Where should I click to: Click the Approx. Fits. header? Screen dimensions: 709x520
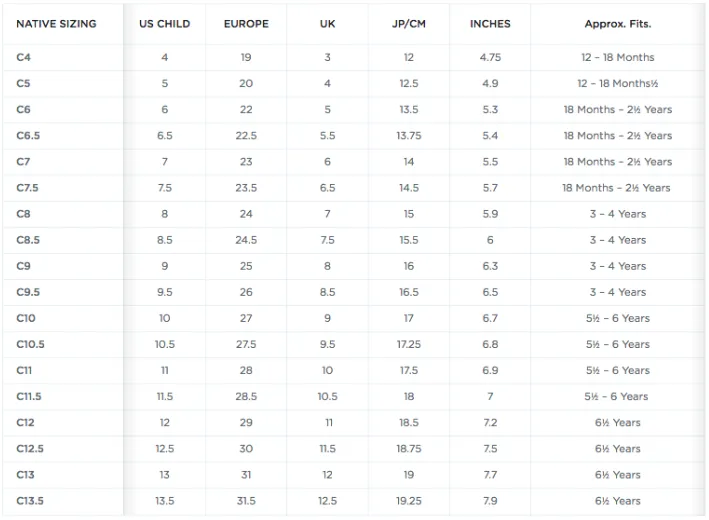618,24
